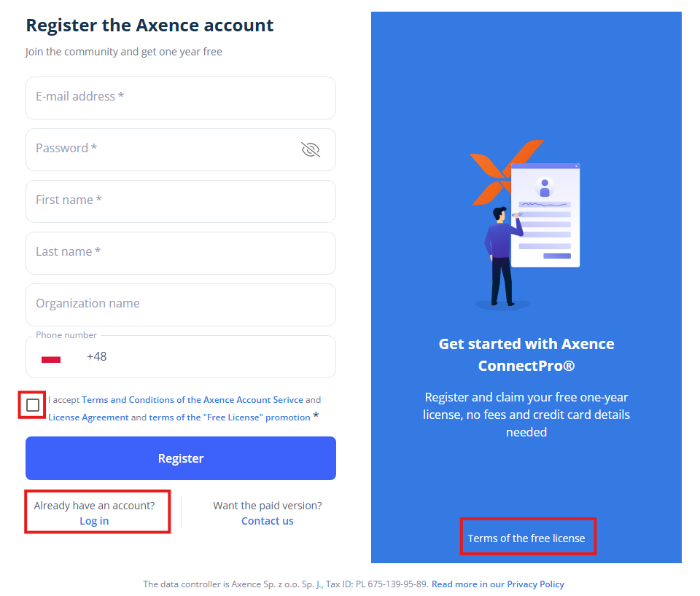Check the accept terms checkbox

pos(33,405)
